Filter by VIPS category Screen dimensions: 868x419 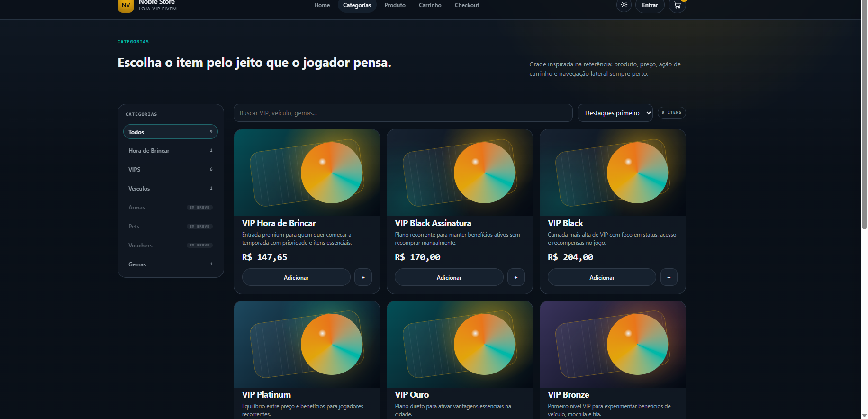point(171,170)
